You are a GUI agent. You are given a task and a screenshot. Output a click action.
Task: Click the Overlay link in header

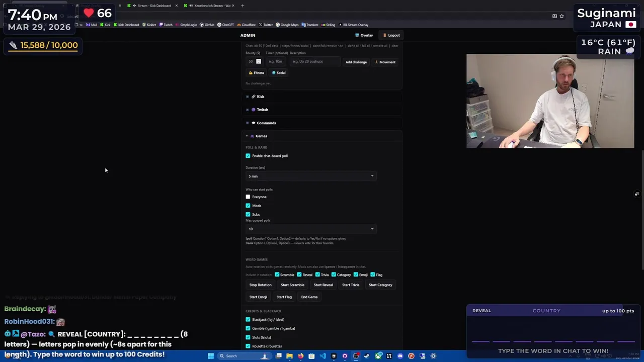coord(364,35)
